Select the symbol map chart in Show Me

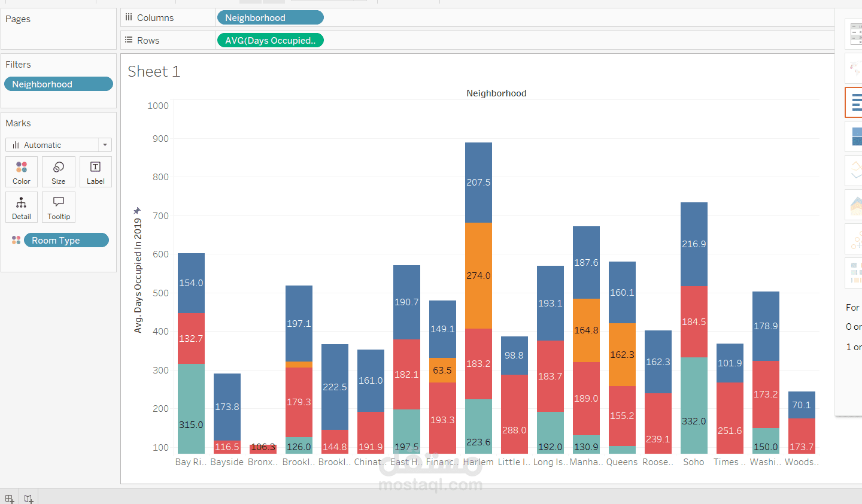pos(855,68)
